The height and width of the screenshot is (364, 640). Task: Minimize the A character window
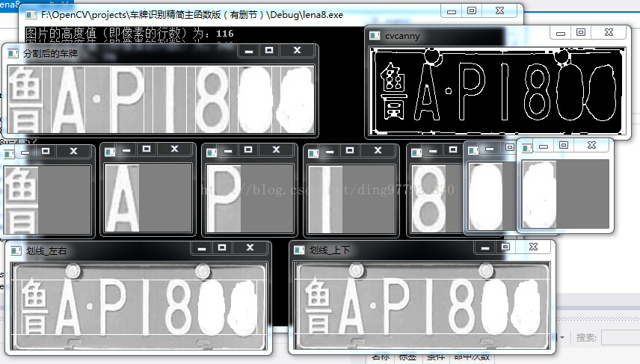point(126,149)
